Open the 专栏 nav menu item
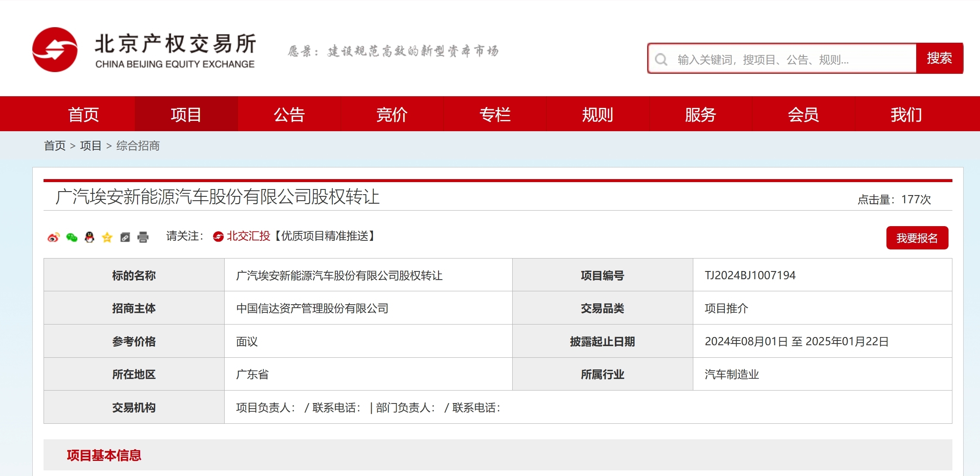Image resolution: width=980 pixels, height=476 pixels. [495, 114]
